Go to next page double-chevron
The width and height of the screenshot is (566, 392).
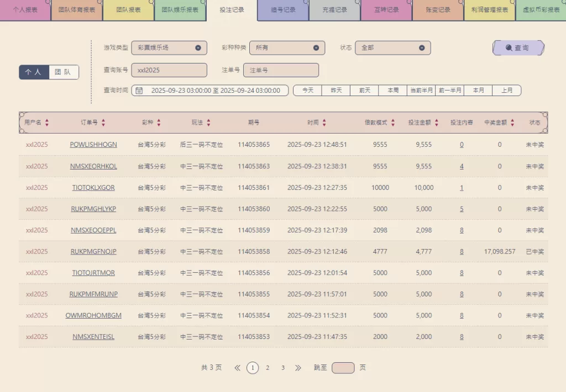click(298, 368)
